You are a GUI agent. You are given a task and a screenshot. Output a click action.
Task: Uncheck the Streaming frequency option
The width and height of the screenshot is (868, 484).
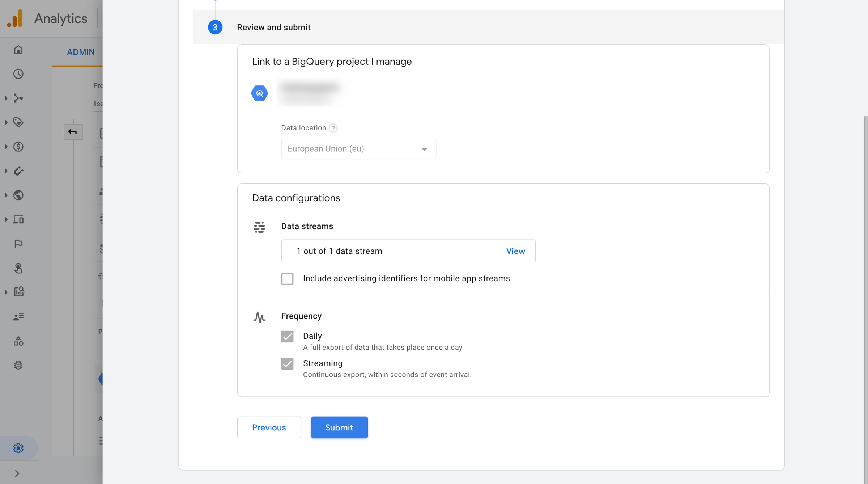[x=287, y=363]
